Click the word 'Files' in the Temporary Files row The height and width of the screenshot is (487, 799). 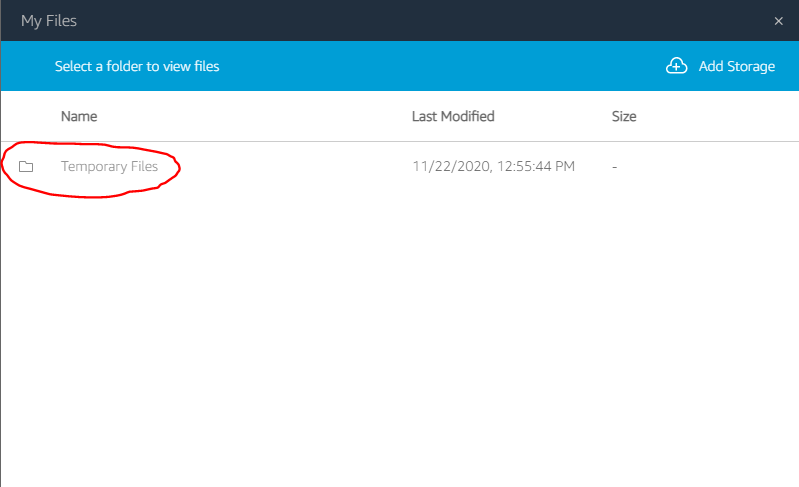click(144, 166)
